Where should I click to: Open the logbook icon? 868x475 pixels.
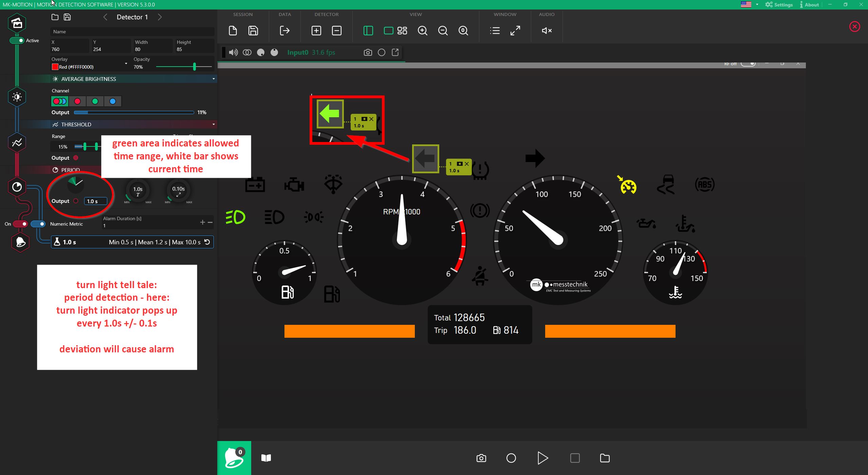click(x=266, y=458)
